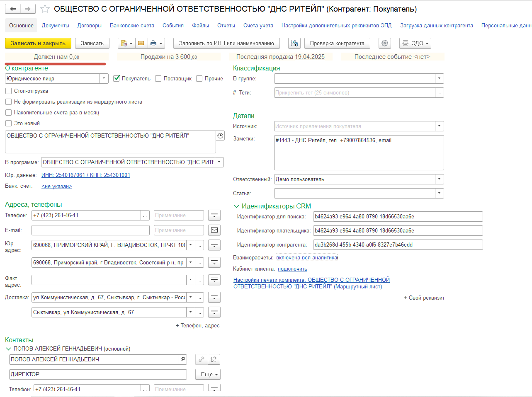This screenshot has width=532, height=397.
Task: Open the lines menu icon of the Телефон row
Action: (x=214, y=215)
